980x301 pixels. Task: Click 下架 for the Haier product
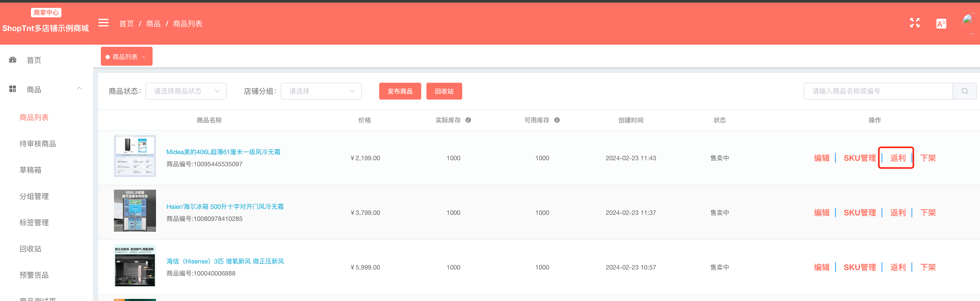(x=928, y=213)
